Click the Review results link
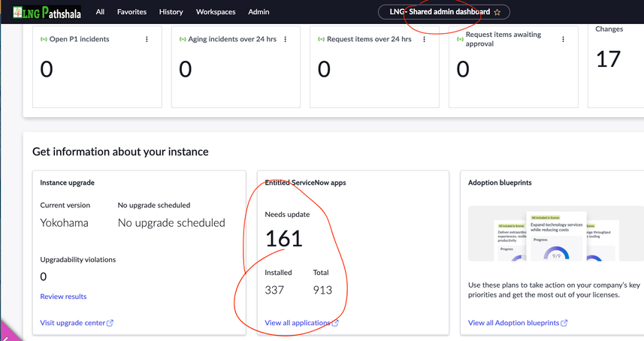The height and width of the screenshot is (341, 644). (x=63, y=296)
